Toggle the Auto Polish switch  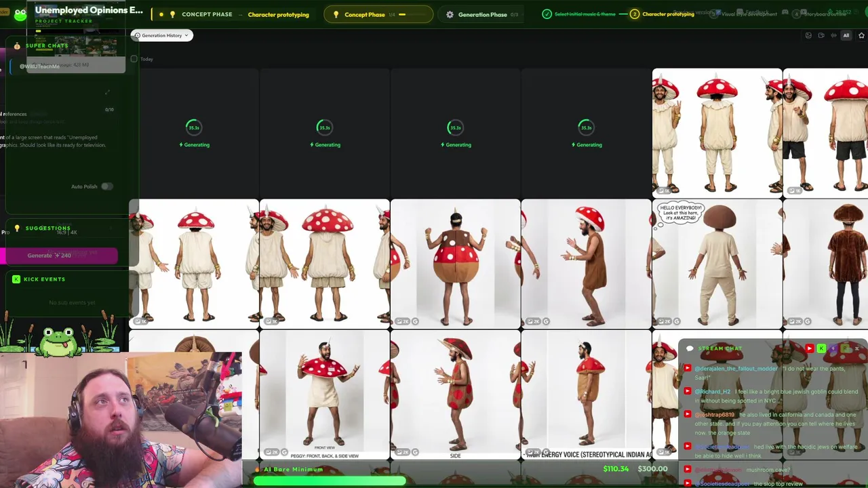(x=106, y=186)
